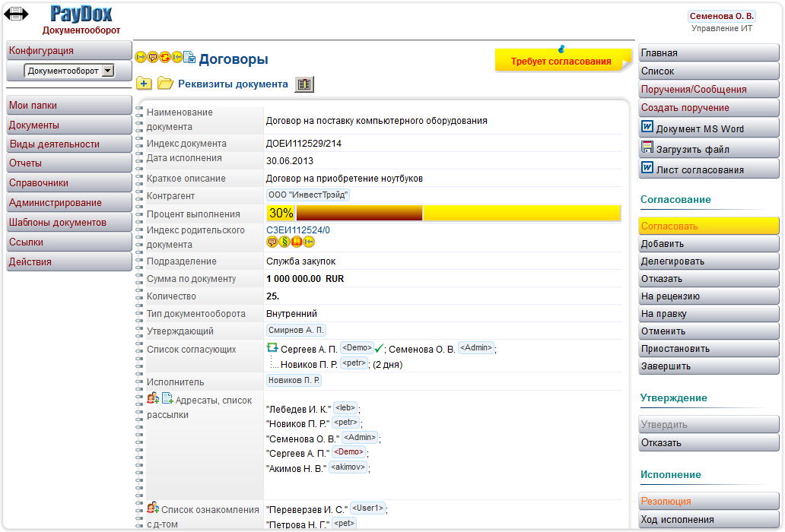The width and height of the screenshot is (785, 532).
Task: Click the red-yellow refresh icon beside Договоры heading
Action: tap(165, 57)
